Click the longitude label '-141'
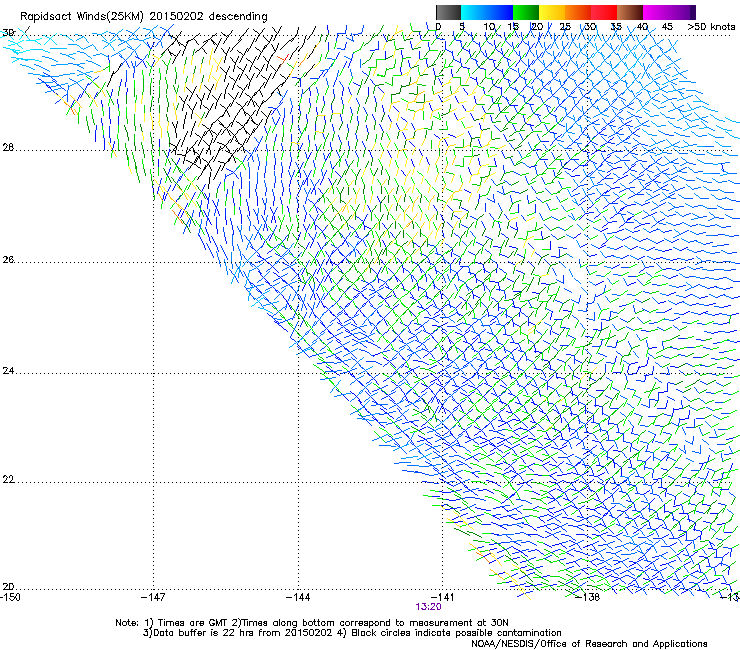 pos(442,597)
